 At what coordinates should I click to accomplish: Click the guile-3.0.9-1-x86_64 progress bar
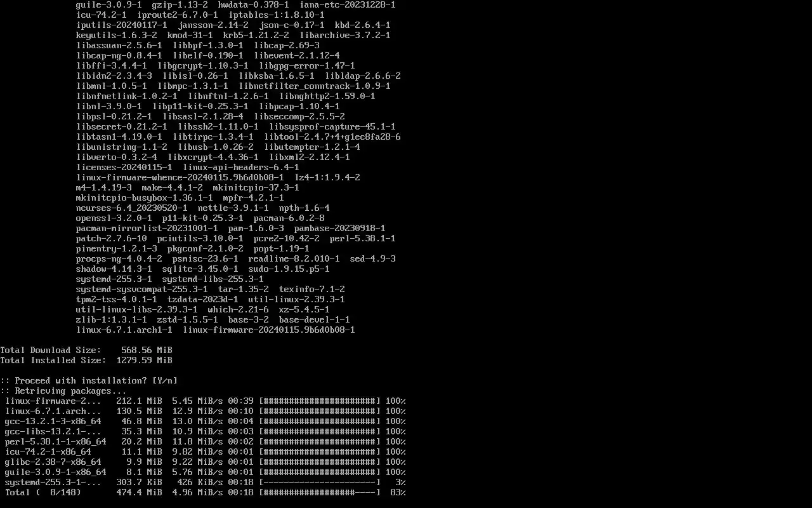[320, 472]
